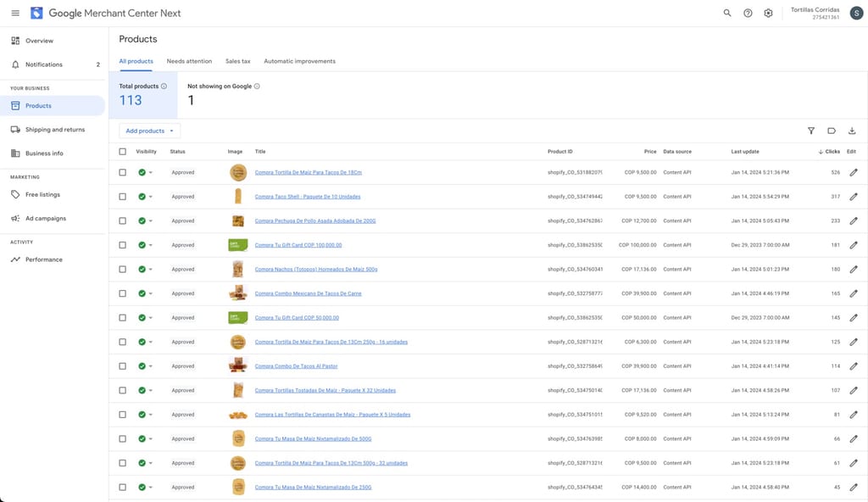Image resolution: width=868 pixels, height=502 pixels.
Task: Edit the Combo Mexicano De Tacos row
Action: (854, 293)
